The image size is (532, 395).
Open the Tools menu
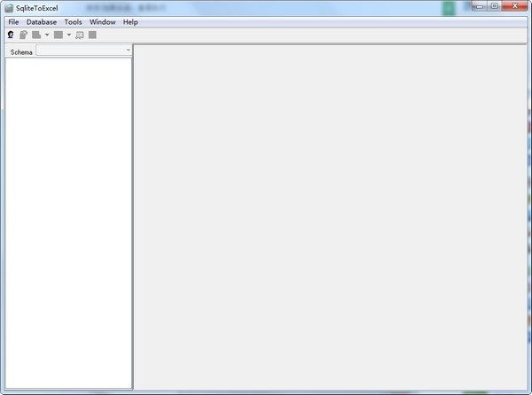[x=73, y=21]
